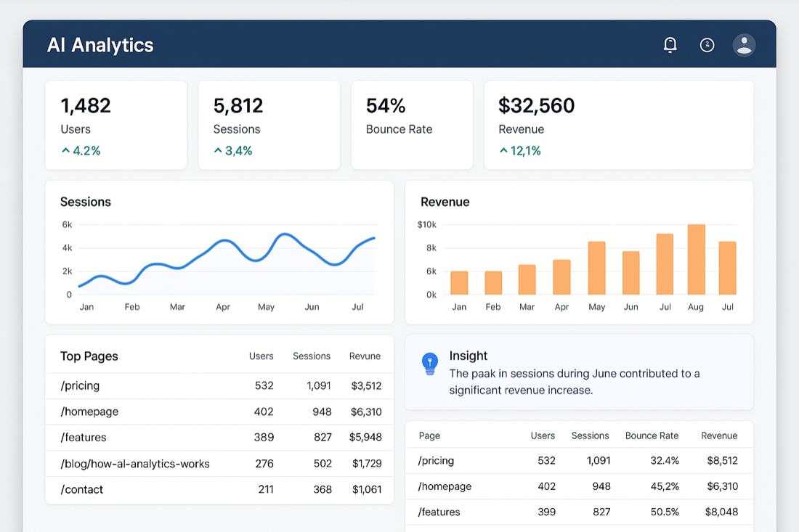Click the 12,1% revenue growth value
Image resolution: width=799 pixels, height=532 pixels.
[x=525, y=151]
